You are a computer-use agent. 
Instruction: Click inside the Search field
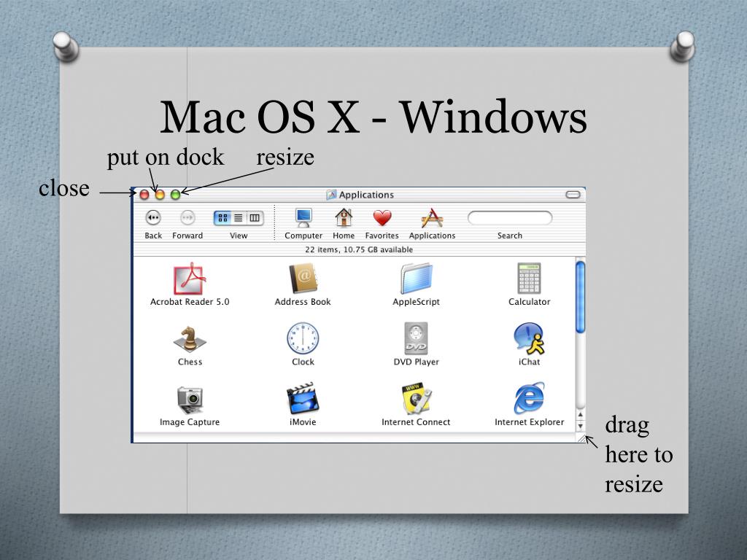point(510,218)
